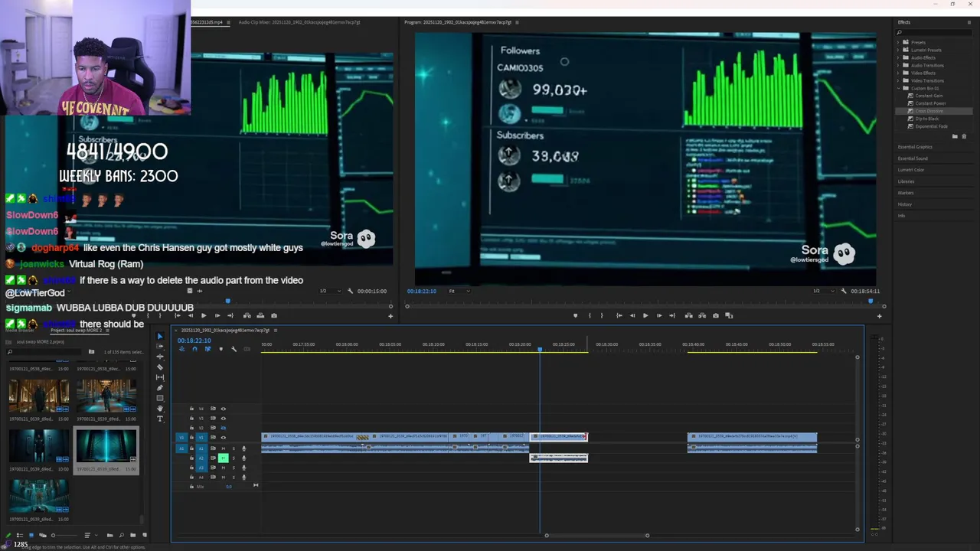The width and height of the screenshot is (980, 551).
Task: Open Timeline display settings wrench
Action: pos(234,349)
